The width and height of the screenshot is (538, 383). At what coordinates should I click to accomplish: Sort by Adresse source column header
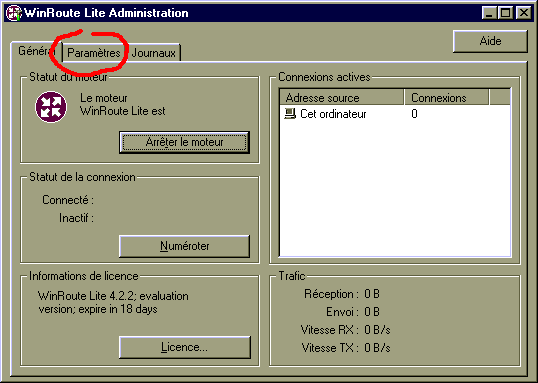[x=342, y=98]
